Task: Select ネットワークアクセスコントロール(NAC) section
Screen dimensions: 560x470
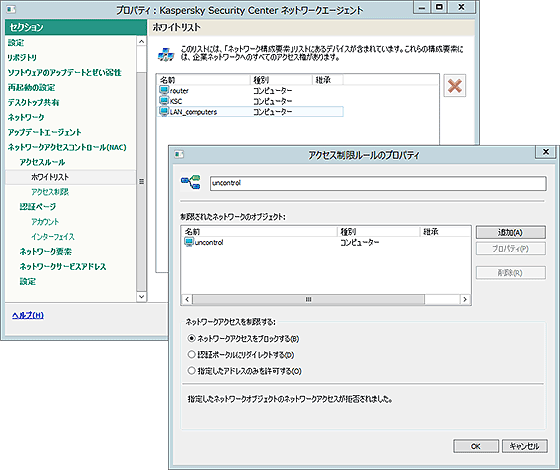Action: click(x=67, y=147)
